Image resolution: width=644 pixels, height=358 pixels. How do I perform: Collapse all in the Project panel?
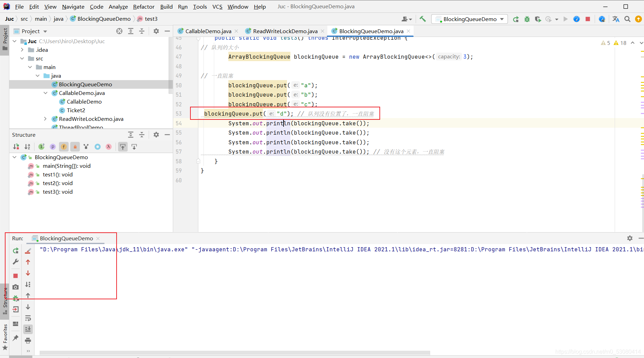point(142,31)
